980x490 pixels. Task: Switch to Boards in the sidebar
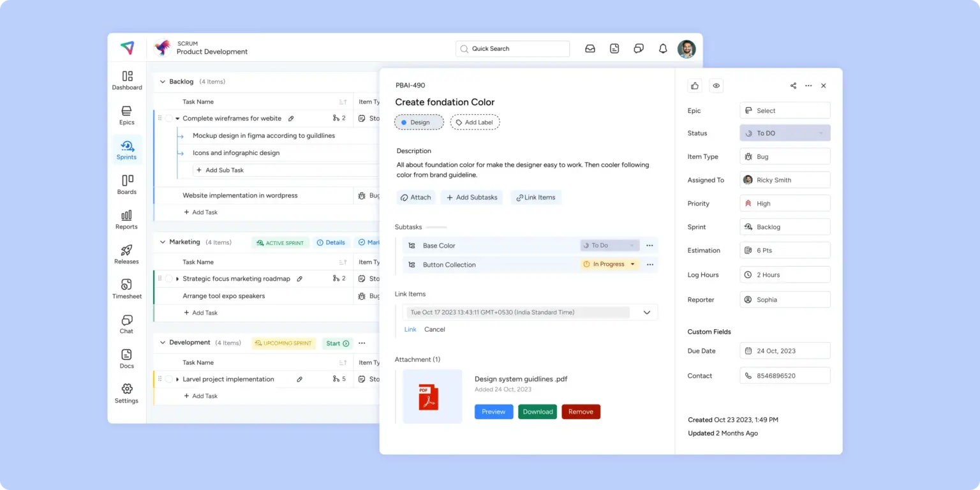pyautogui.click(x=127, y=184)
